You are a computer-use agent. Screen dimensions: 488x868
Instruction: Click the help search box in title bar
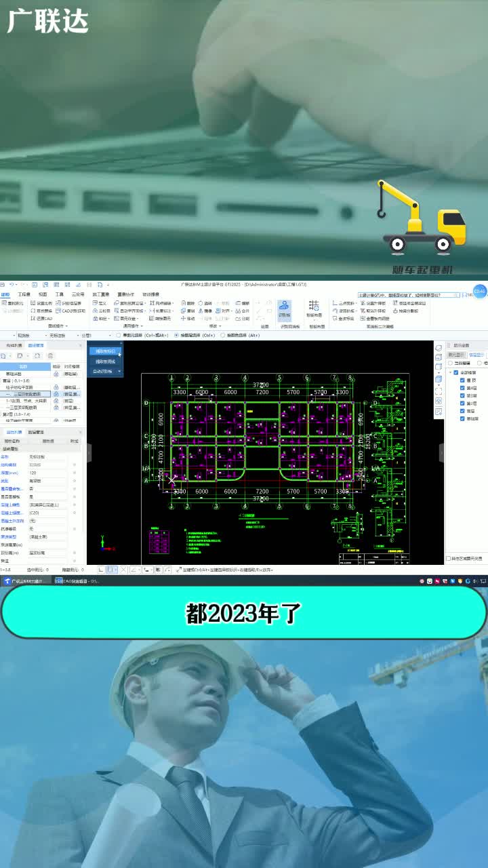click(410, 295)
